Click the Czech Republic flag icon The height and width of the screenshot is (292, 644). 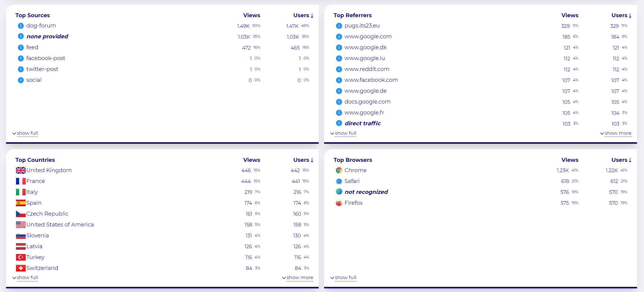(x=21, y=214)
